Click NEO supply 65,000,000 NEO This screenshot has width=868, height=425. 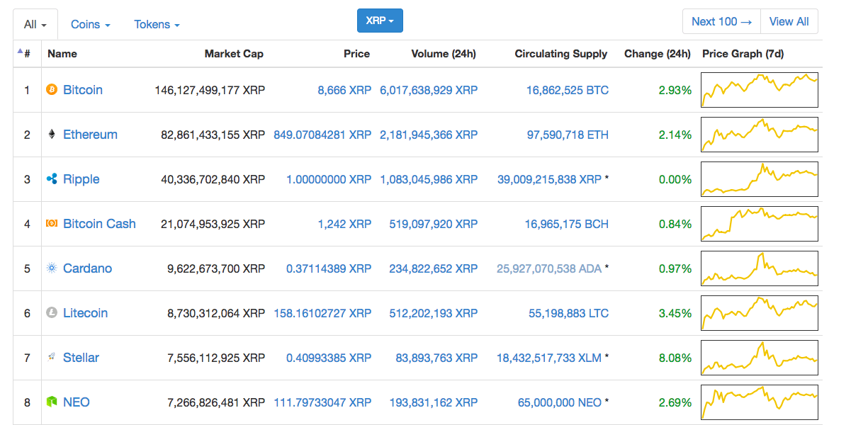pos(560,402)
